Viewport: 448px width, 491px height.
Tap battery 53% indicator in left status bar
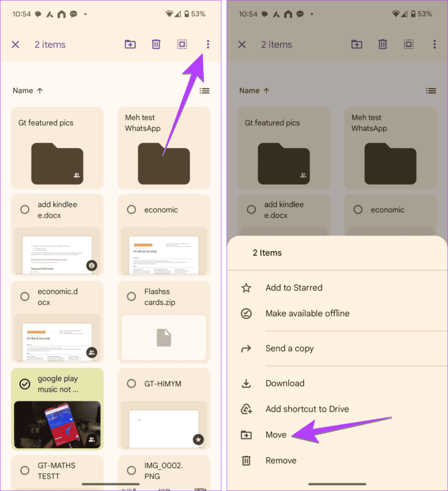point(194,14)
